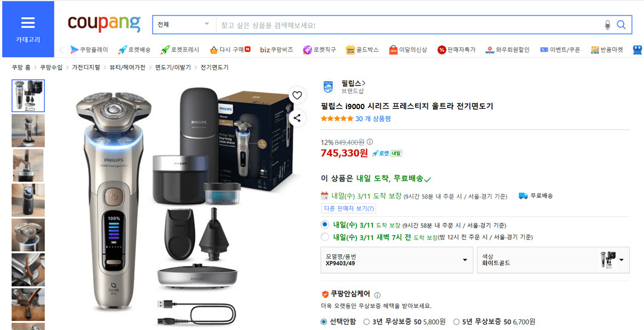This screenshot has height=330, width=644.
Task: Click the magnifier search icon
Action: (621, 25)
